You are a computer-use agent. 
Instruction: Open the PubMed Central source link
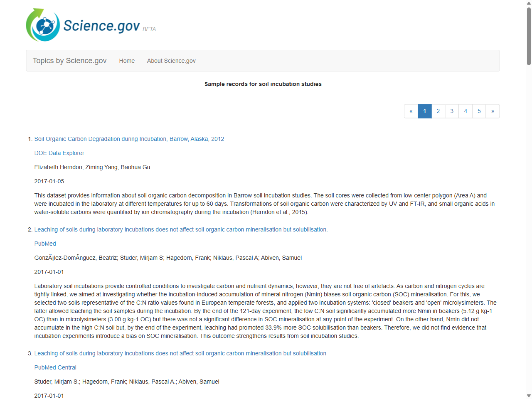pos(55,367)
